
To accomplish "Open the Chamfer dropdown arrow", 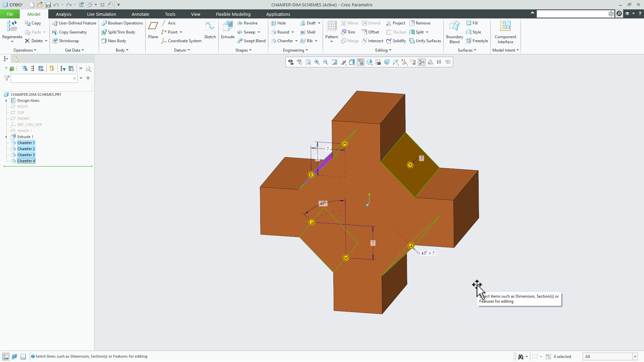I will coord(296,41).
